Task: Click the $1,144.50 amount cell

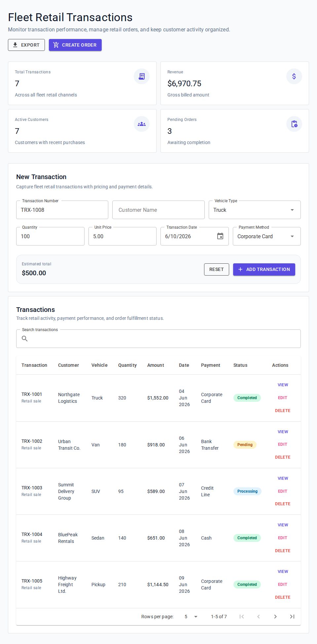Action: tap(158, 585)
